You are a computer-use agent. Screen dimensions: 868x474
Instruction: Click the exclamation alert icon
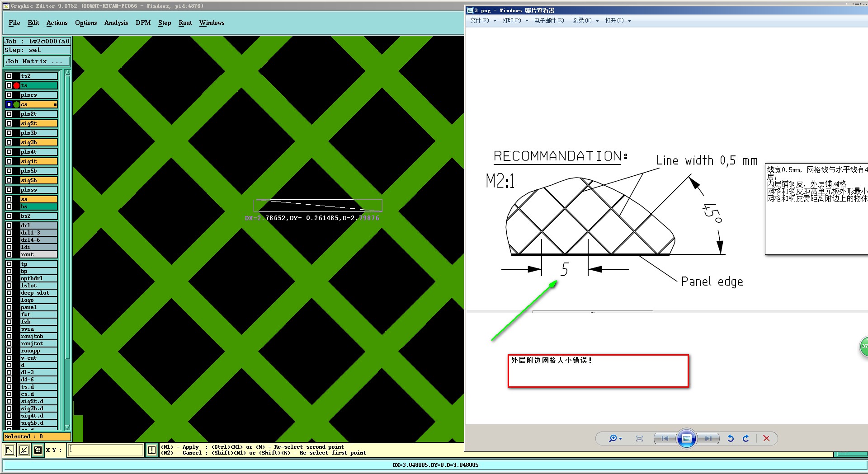click(152, 450)
